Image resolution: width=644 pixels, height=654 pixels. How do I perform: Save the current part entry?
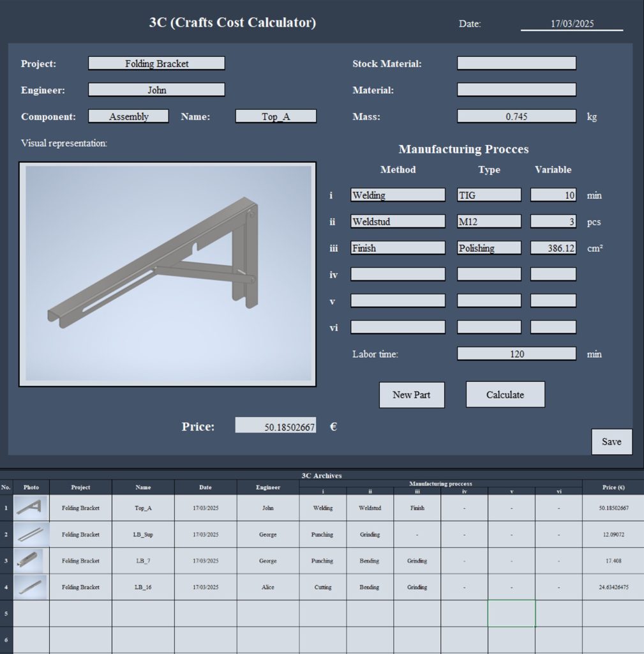pos(611,442)
